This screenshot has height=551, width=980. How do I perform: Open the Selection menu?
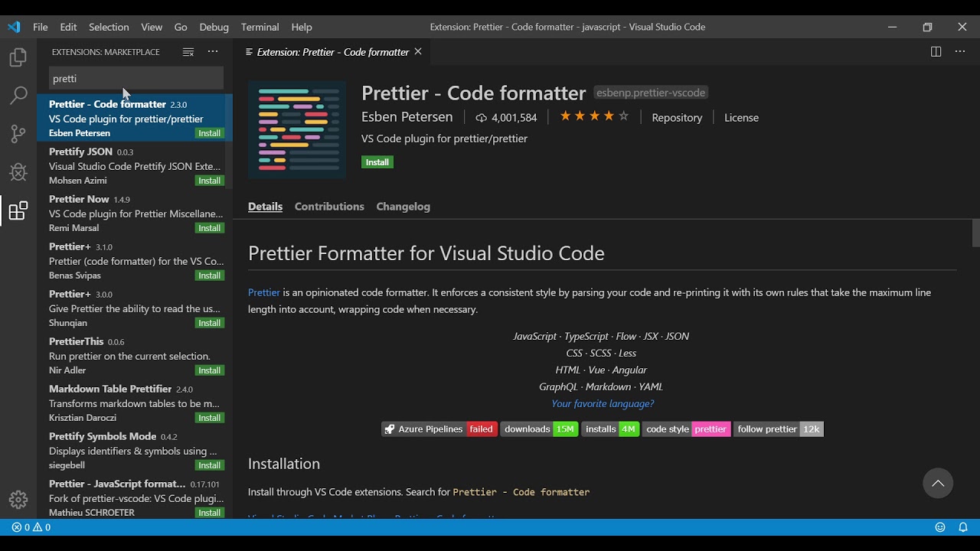click(x=109, y=27)
